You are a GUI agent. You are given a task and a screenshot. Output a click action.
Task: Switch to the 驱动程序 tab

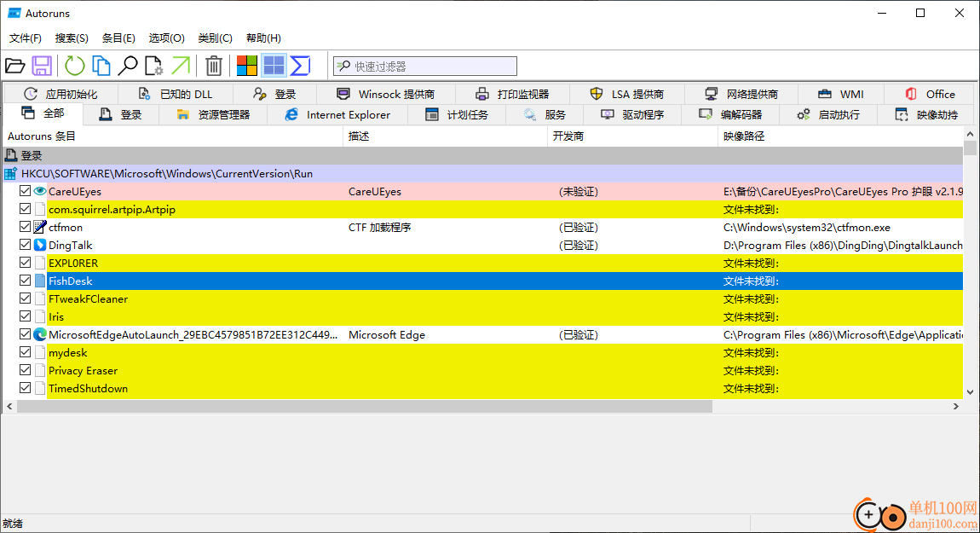632,114
